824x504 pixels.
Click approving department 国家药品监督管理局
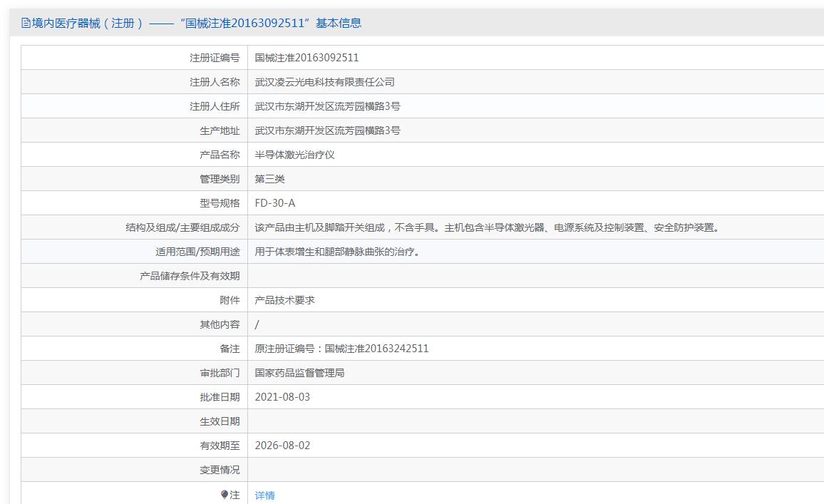(x=299, y=373)
